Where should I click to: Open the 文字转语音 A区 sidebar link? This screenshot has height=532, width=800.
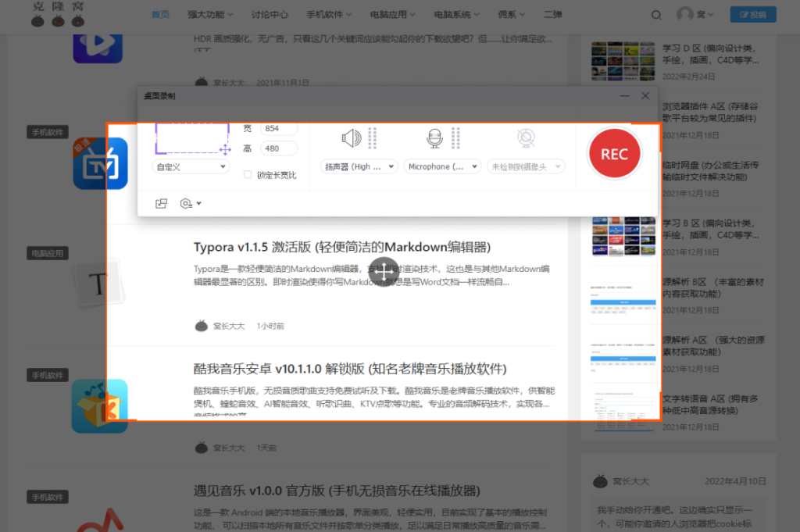pos(710,405)
